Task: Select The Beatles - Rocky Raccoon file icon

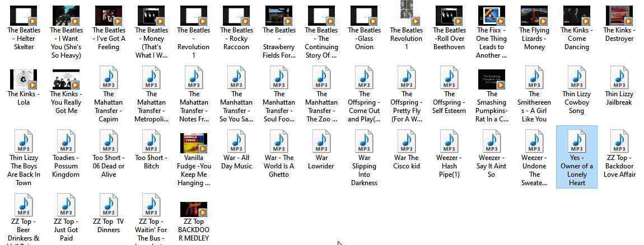Action: pos(236,16)
